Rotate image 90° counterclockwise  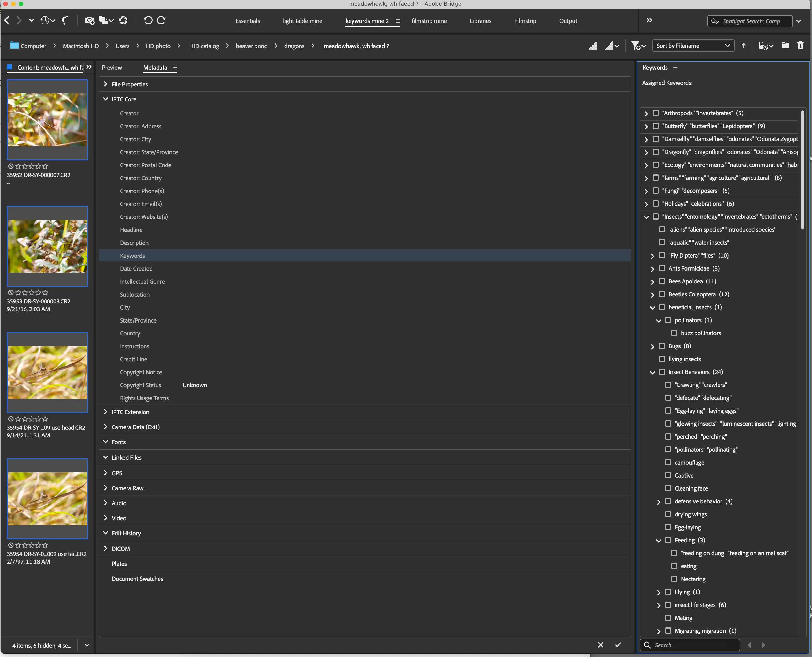click(x=148, y=20)
